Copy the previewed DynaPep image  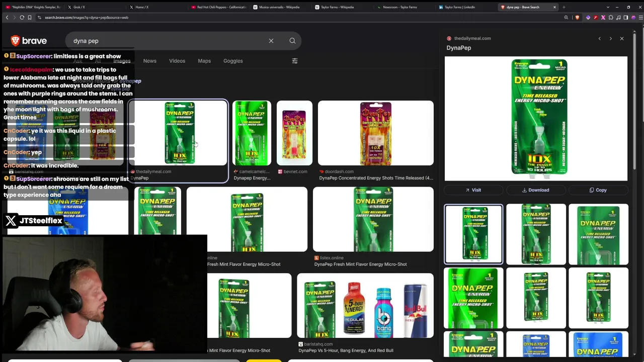[x=598, y=190]
